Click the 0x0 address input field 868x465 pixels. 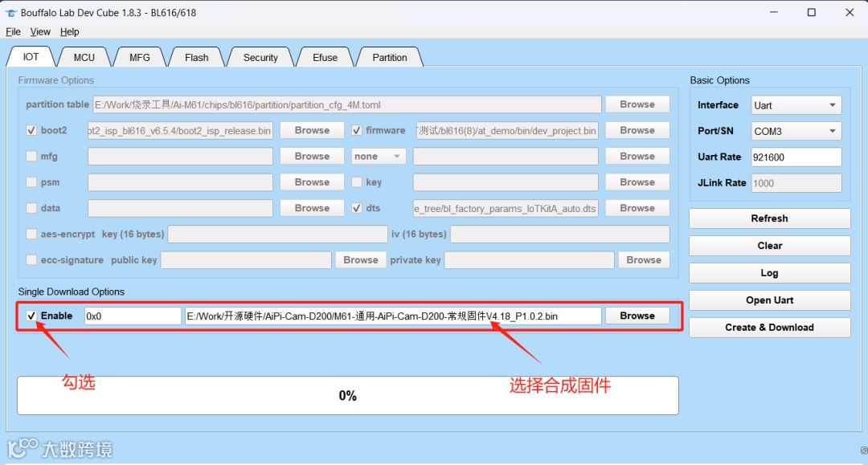click(x=133, y=316)
